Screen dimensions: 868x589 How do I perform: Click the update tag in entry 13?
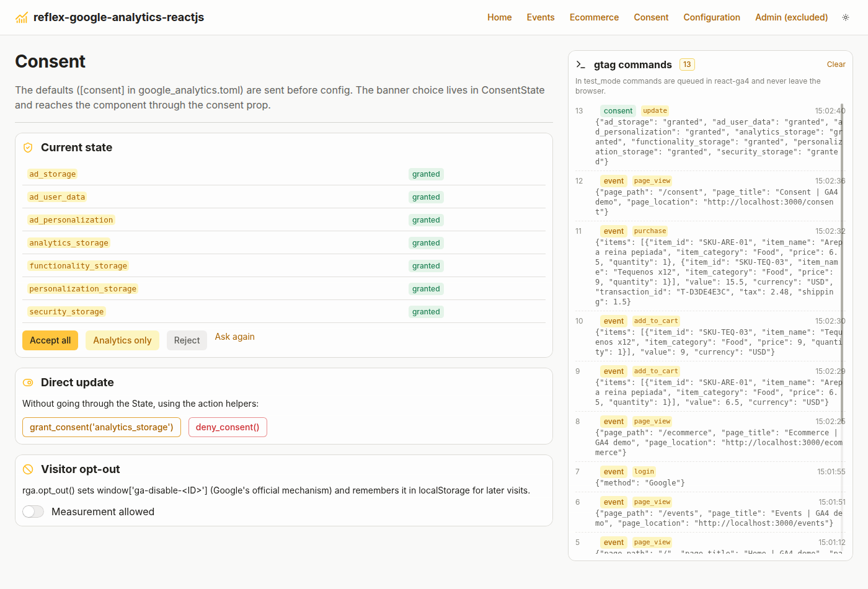pyautogui.click(x=655, y=111)
